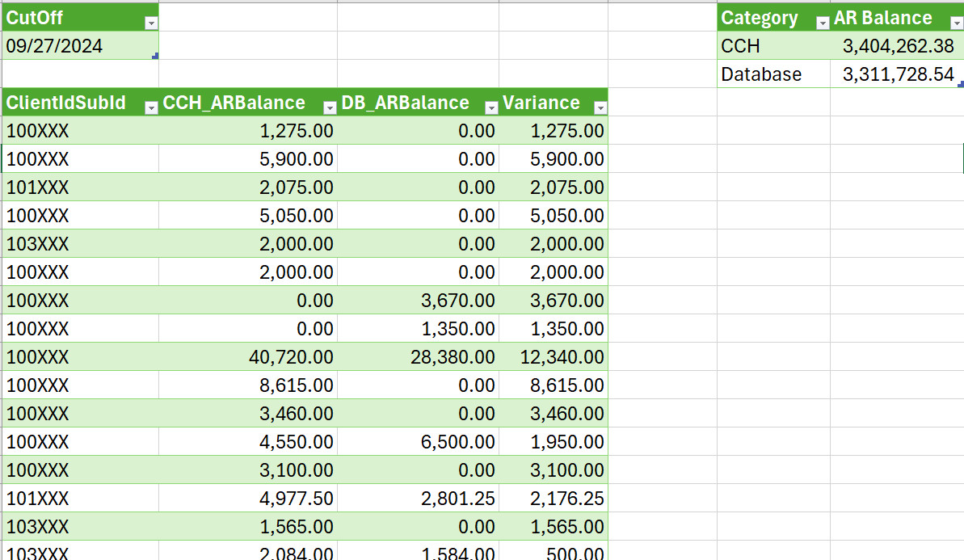Select the 3,404,262.38 AR balance cell

[x=897, y=45]
